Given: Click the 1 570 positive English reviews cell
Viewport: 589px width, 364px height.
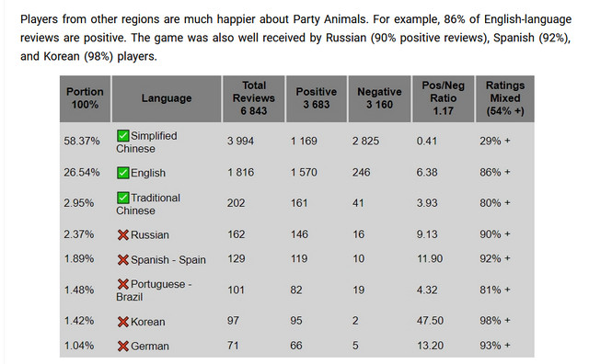Looking at the screenshot, I should coord(304,172).
